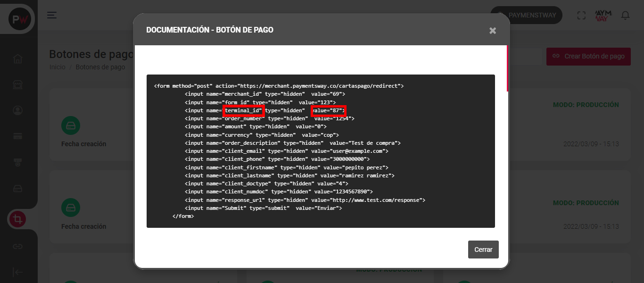This screenshot has width=644, height=283.
Task: Go to Inicio in the breadcrumb
Action: click(x=58, y=67)
